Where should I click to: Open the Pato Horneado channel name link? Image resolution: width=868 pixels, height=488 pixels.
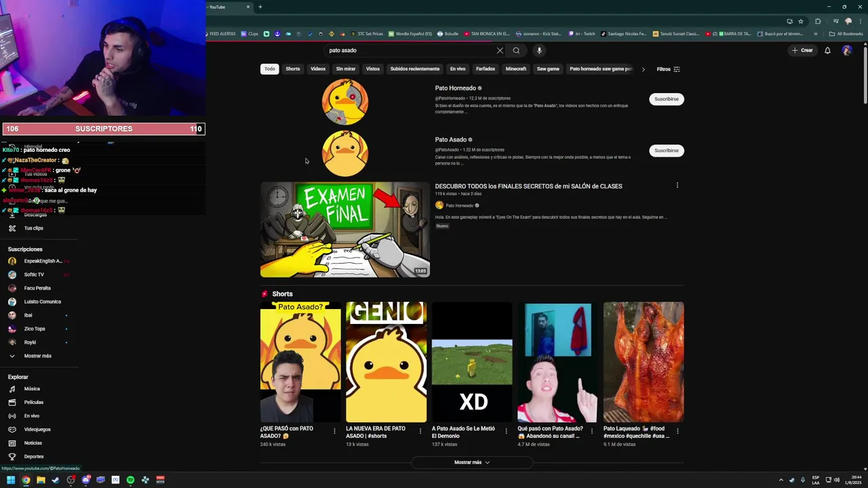click(456, 88)
